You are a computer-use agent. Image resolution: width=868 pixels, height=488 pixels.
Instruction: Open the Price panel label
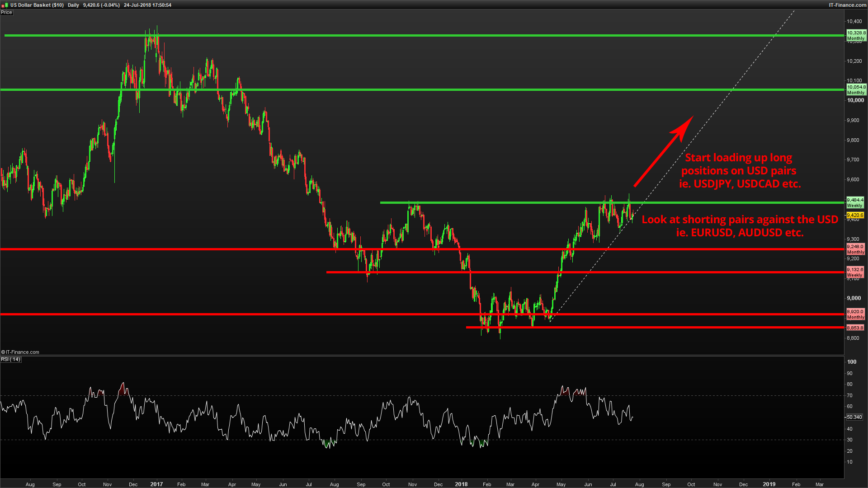click(6, 12)
